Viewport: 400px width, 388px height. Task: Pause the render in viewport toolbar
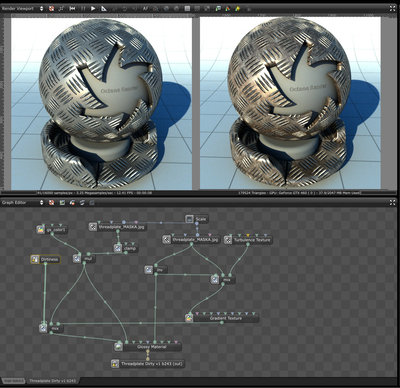click(x=83, y=9)
